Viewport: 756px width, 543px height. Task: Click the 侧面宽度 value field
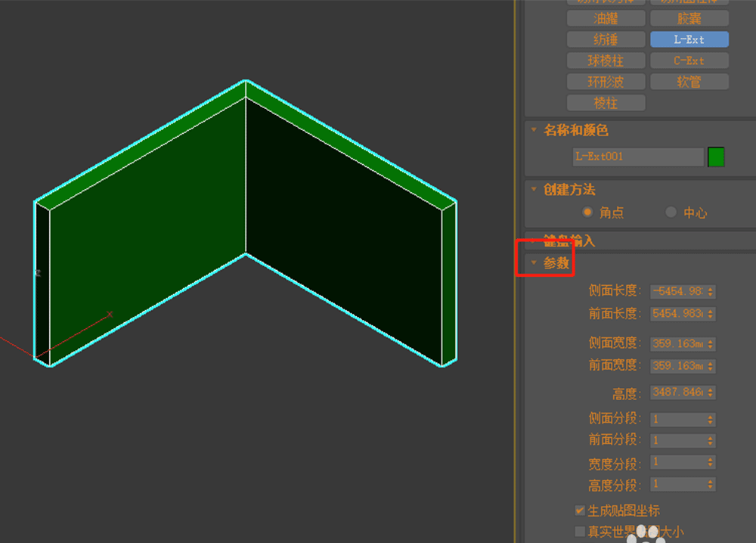point(677,344)
